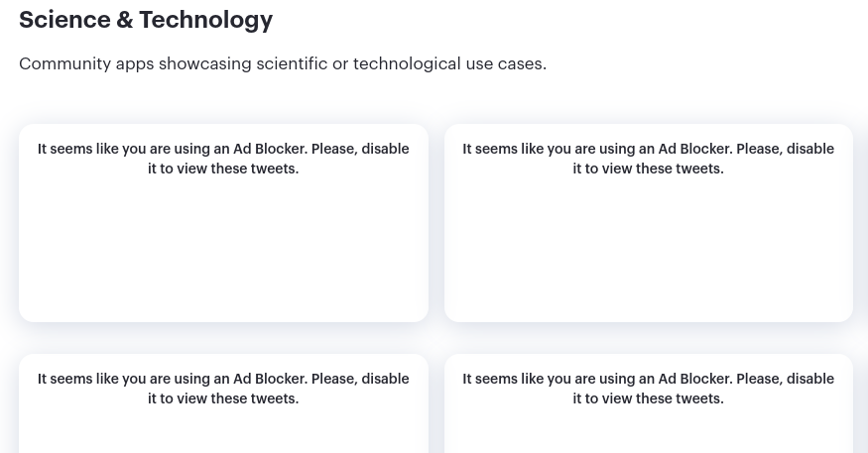
Task: Open the top-left tweet card
Action: point(223,223)
